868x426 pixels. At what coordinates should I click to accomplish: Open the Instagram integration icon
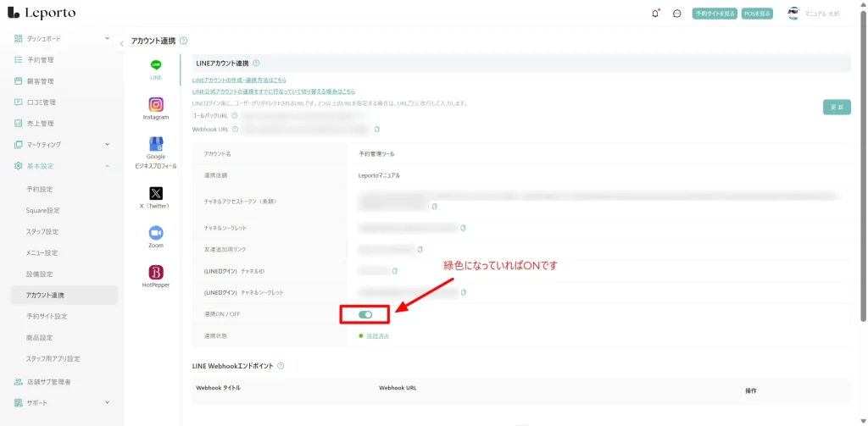pyautogui.click(x=156, y=105)
